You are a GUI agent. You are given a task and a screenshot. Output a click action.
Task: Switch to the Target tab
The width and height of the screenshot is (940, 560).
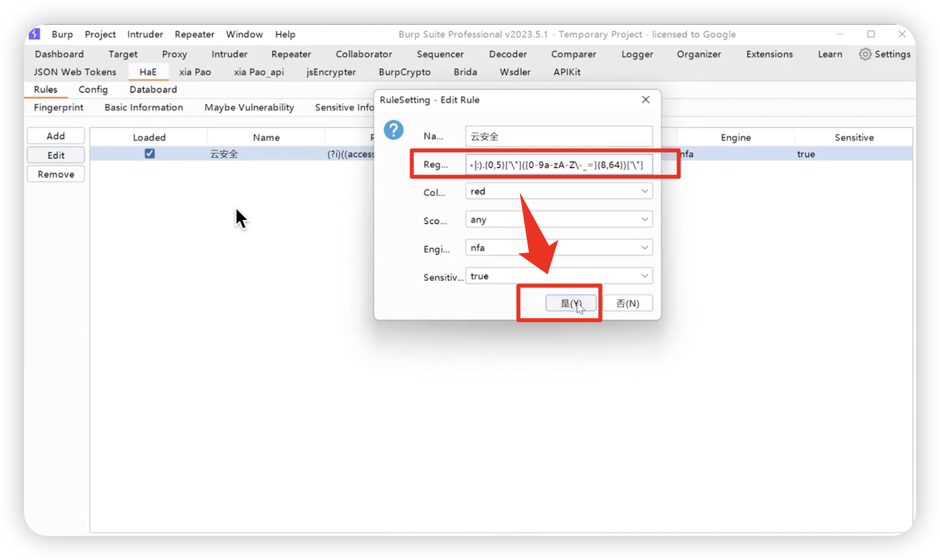(x=123, y=54)
